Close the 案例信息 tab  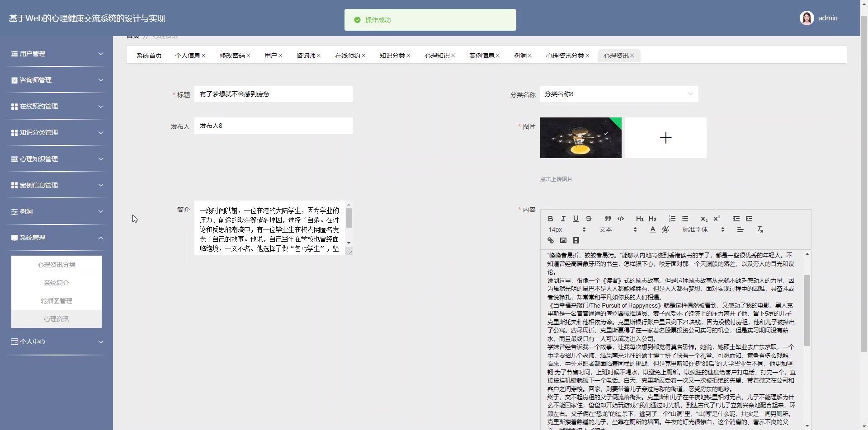point(498,56)
